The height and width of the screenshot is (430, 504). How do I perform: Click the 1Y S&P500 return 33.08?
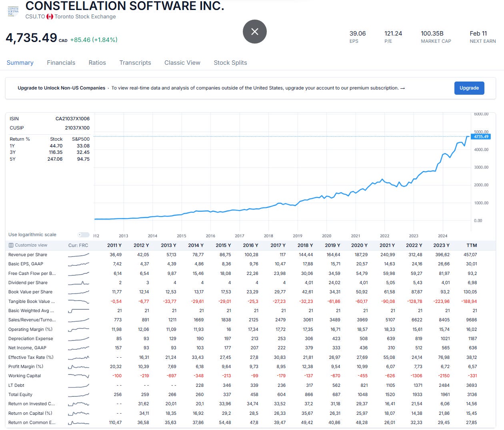tap(83, 146)
